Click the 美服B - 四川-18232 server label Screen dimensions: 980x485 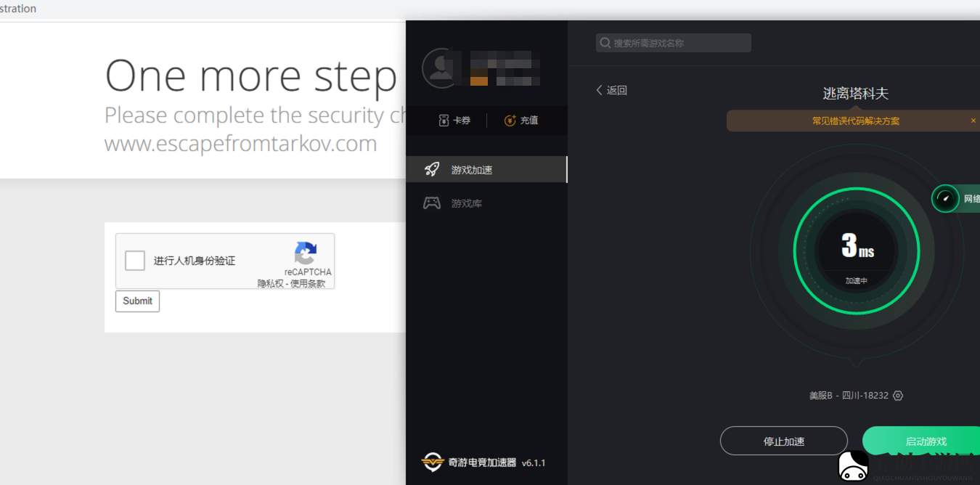pyautogui.click(x=849, y=396)
